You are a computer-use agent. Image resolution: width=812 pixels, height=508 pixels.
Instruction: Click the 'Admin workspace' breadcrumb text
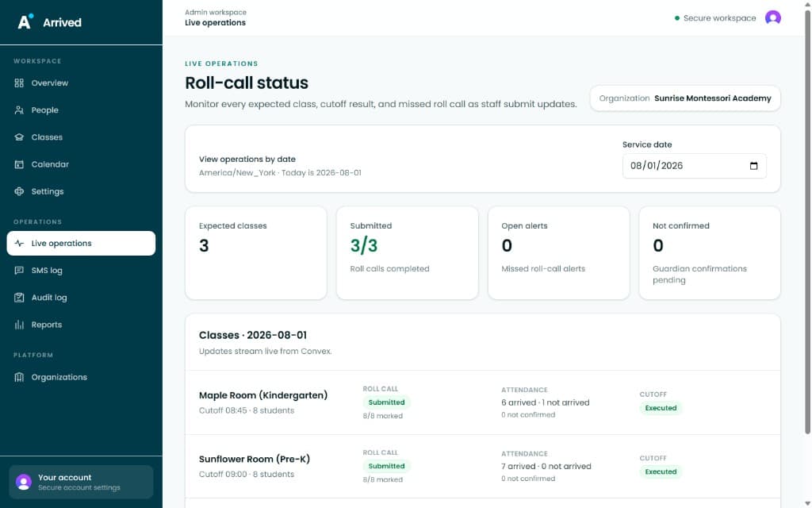[x=216, y=13]
